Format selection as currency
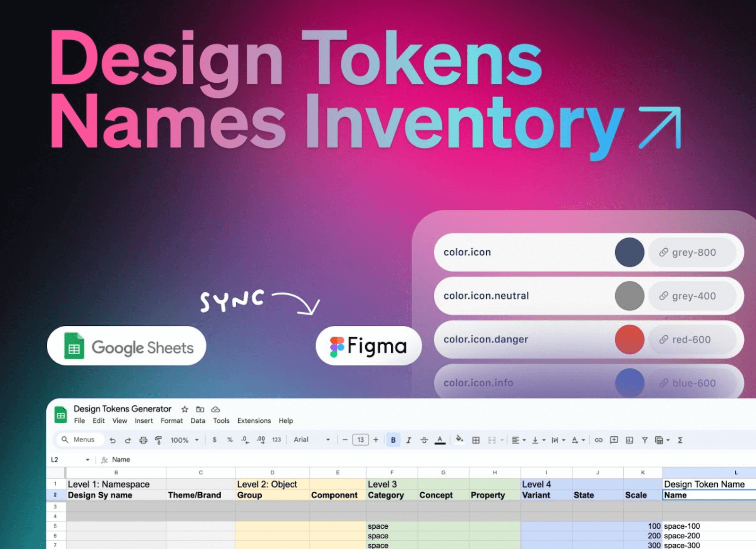Screen dimensions: 756x549 point(215,439)
